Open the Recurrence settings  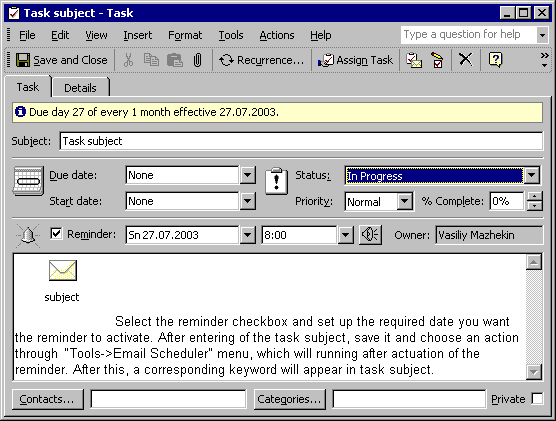(x=261, y=60)
